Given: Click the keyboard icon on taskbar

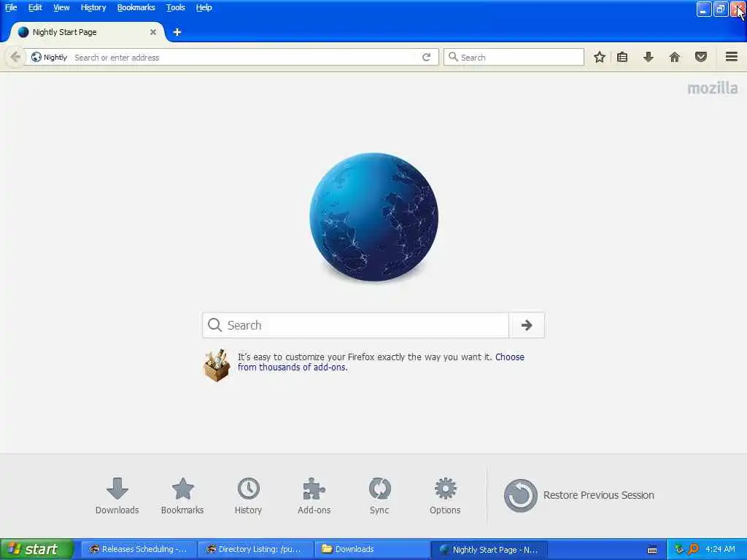Looking at the screenshot, I should tap(652, 550).
